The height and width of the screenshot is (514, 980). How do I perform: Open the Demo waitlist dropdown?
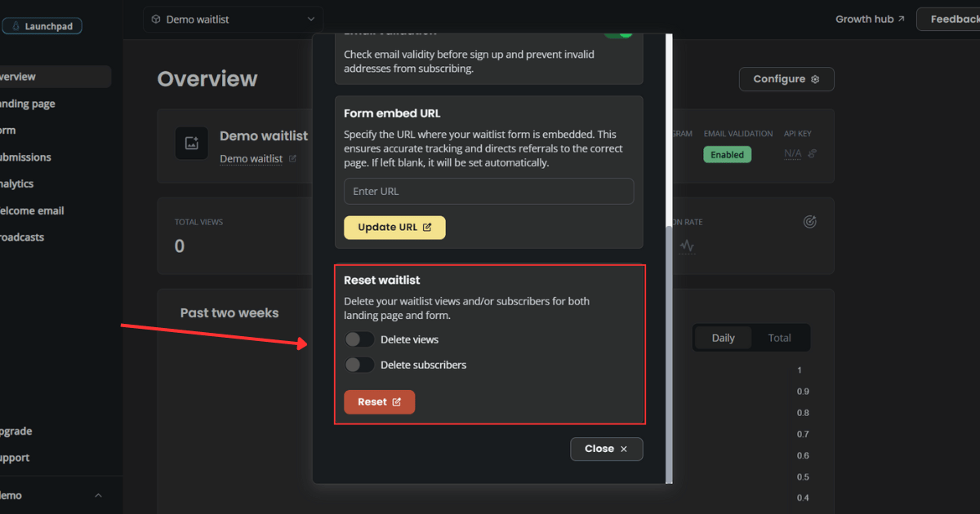click(233, 19)
